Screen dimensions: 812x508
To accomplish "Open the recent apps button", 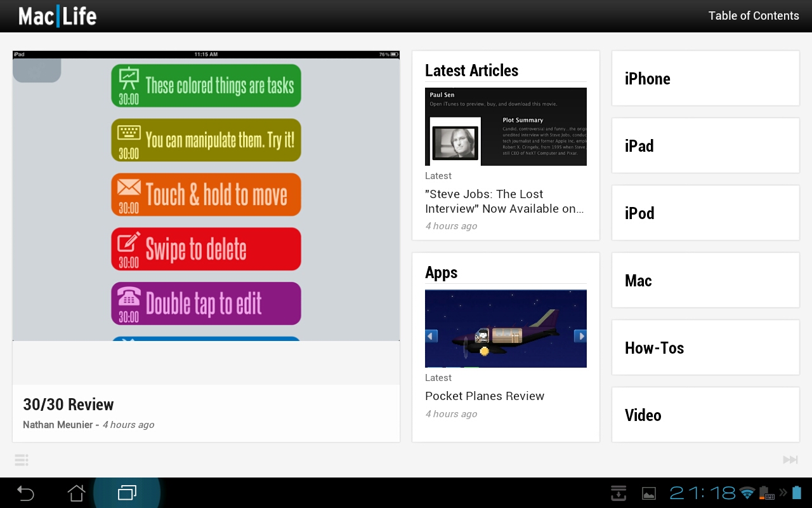I will pyautogui.click(x=127, y=493).
